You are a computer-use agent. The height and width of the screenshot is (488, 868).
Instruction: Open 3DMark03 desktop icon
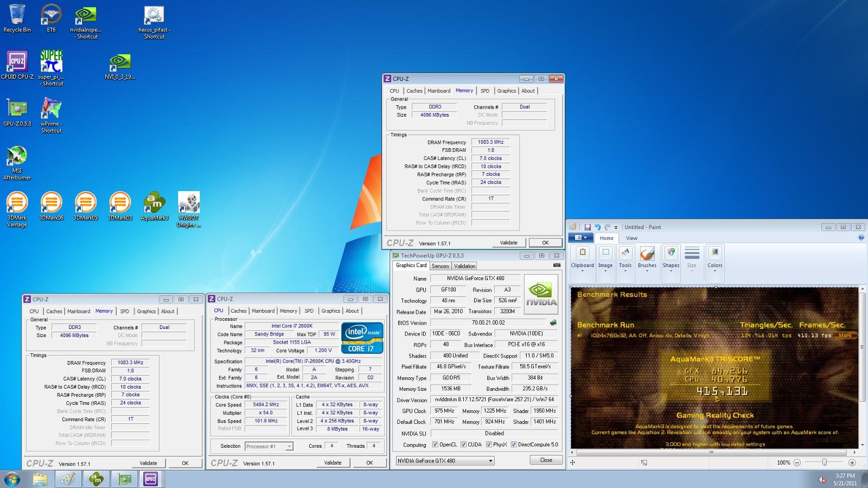[x=119, y=206]
